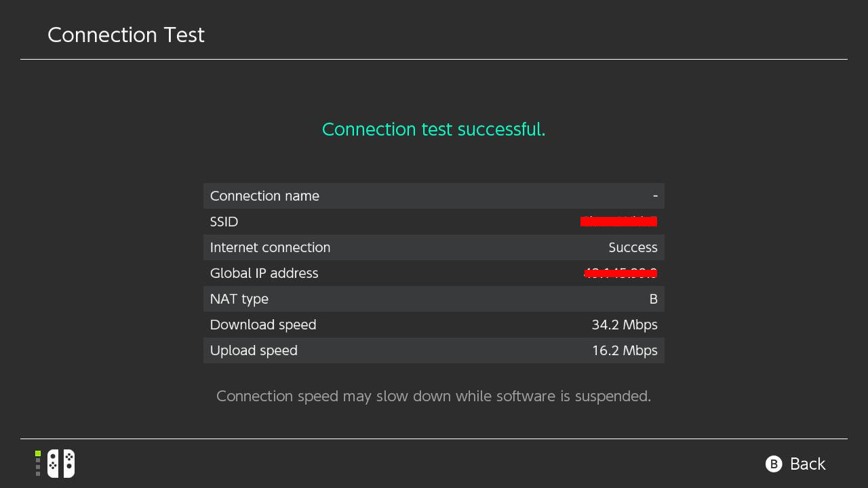Click the 16.2 Mbps upload value

click(625, 350)
